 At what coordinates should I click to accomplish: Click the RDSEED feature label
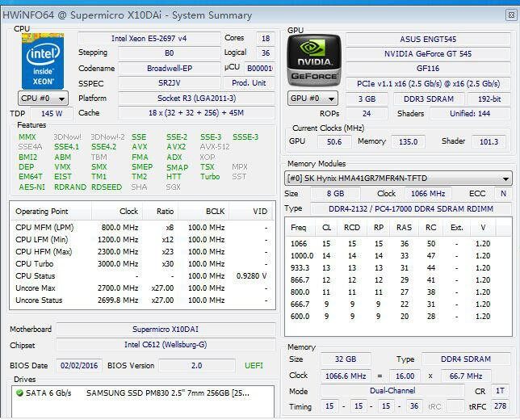(107, 187)
